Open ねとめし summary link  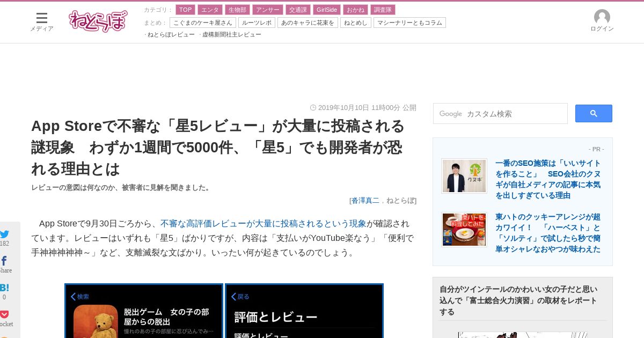coord(356,23)
